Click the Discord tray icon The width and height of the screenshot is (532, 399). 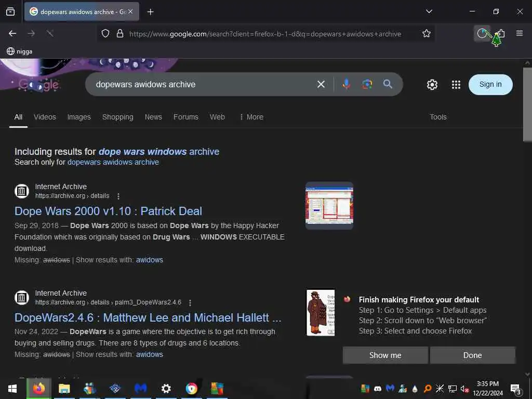(377, 389)
